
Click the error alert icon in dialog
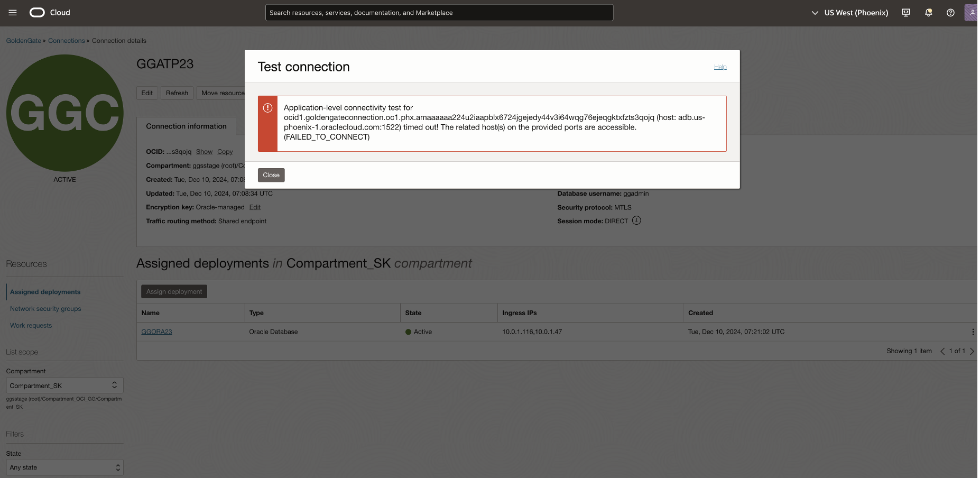268,108
